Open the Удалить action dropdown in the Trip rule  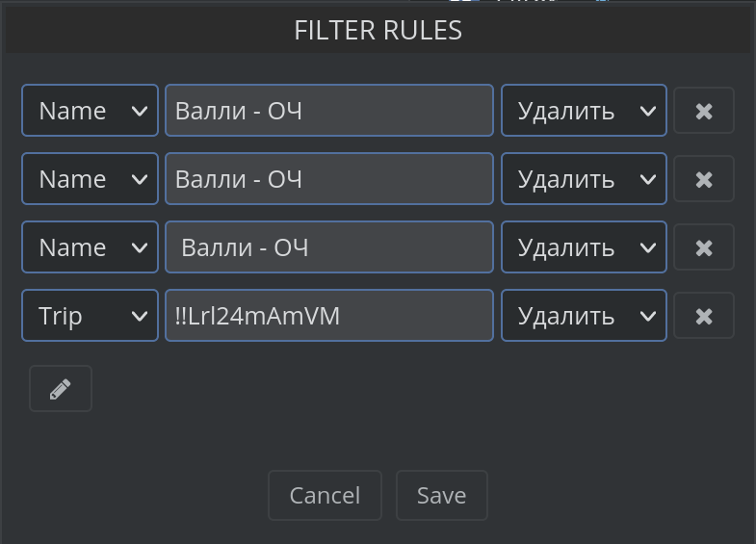(x=584, y=316)
